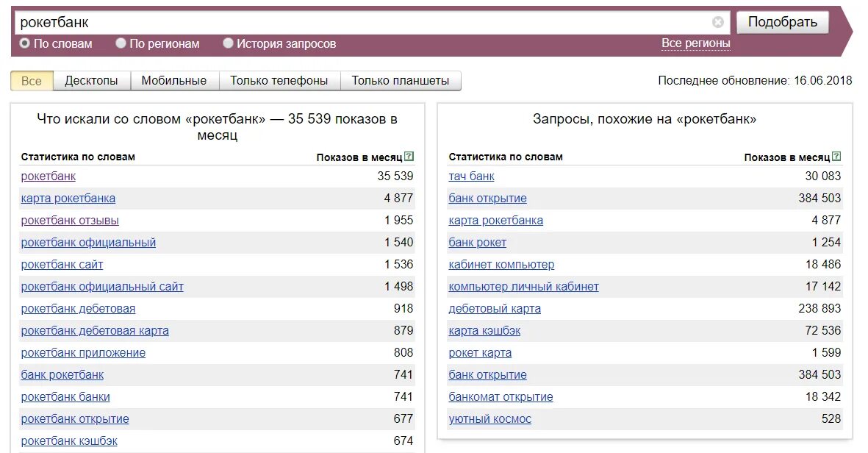Select the '528' value for уютный космос

[x=831, y=419]
